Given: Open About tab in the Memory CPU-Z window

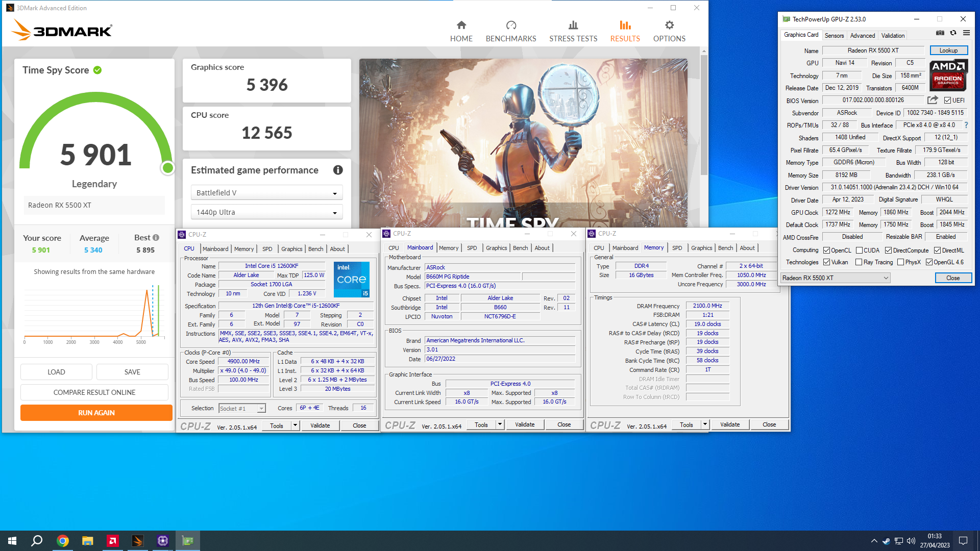Looking at the screenshot, I should 747,248.
